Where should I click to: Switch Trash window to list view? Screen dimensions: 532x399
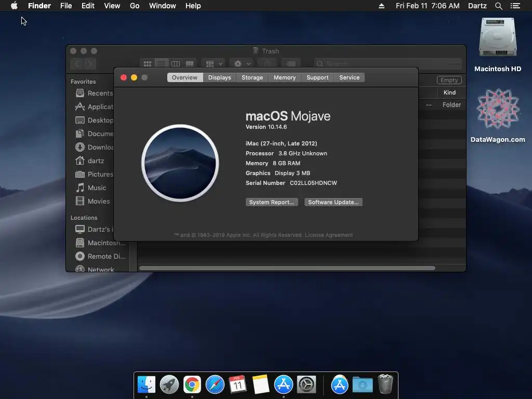tap(162, 63)
